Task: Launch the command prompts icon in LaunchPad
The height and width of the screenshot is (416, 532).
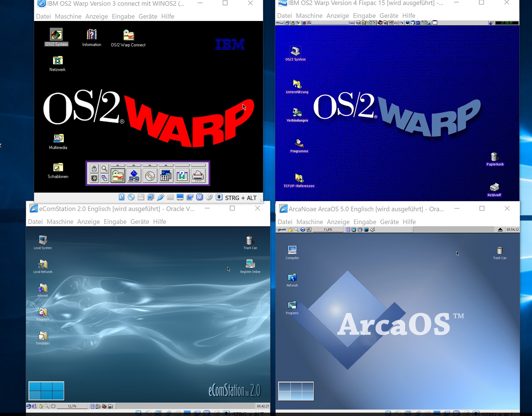Action: coord(166,176)
